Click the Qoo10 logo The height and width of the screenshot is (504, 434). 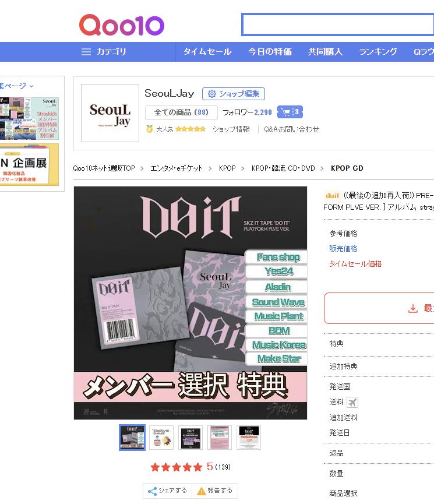(x=121, y=25)
